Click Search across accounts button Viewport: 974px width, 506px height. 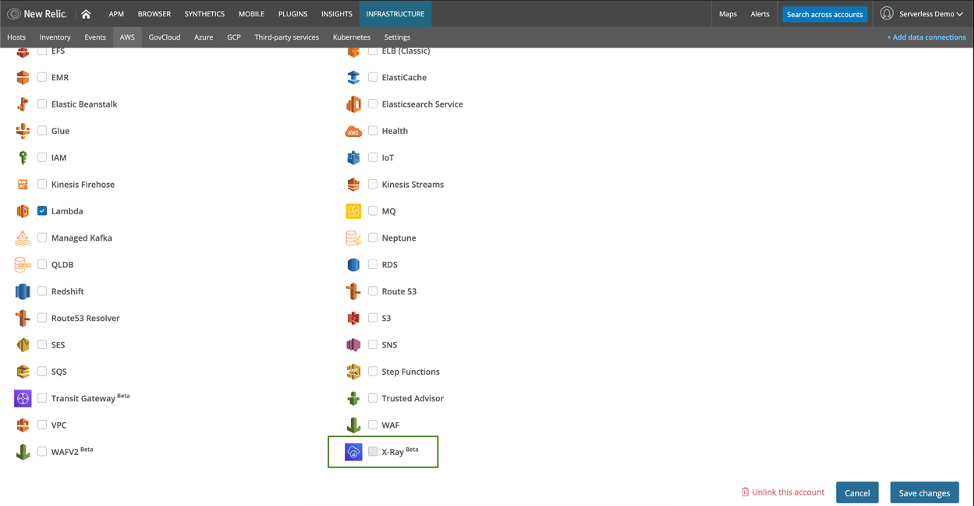click(x=825, y=14)
